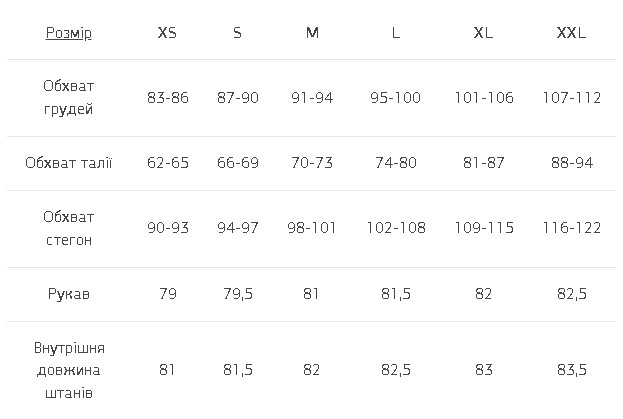Choose the M size column header
The width and height of the screenshot is (623, 419).
[312, 33]
